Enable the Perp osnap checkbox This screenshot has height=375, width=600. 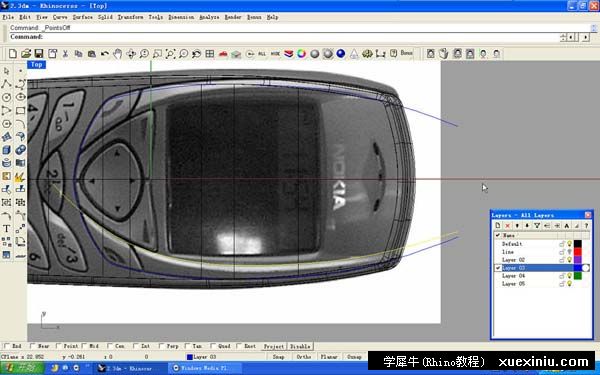(161, 346)
